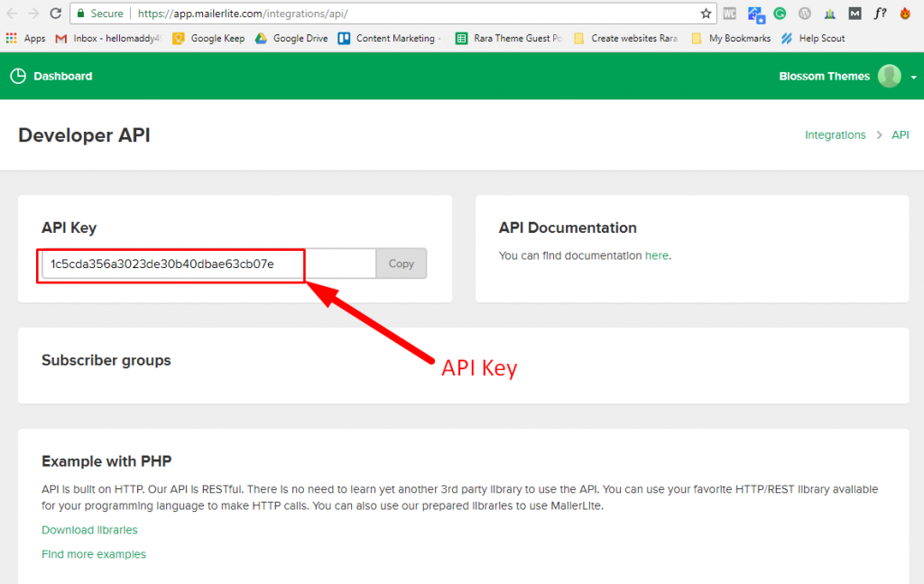Click the API Documentation heading

click(x=568, y=227)
